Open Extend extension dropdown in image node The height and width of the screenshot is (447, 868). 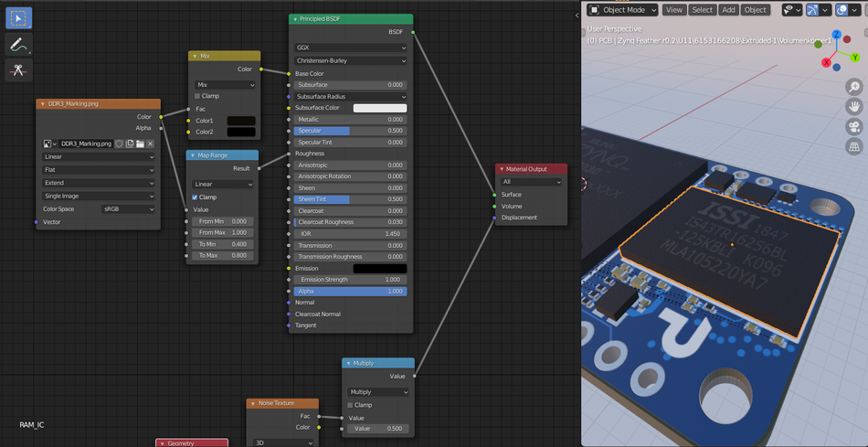point(99,183)
